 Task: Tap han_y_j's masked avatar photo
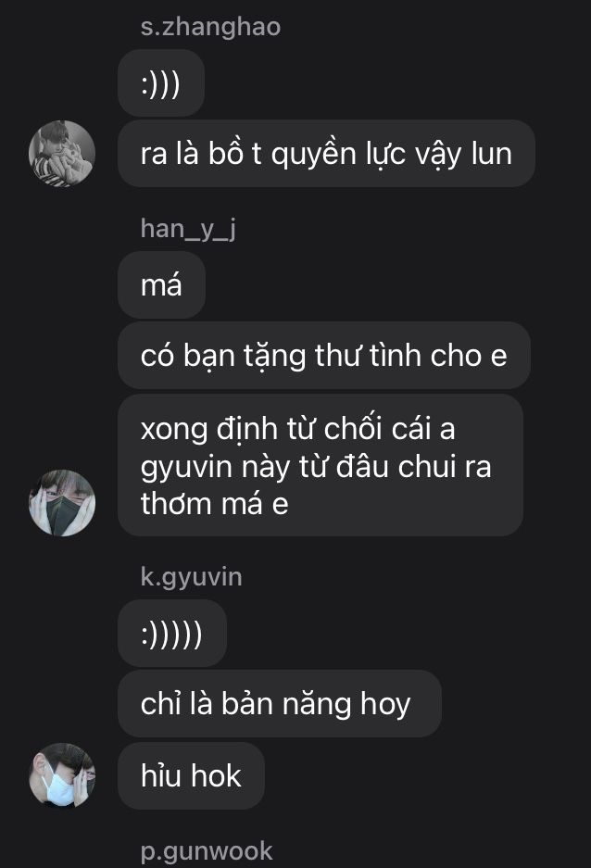pyautogui.click(x=62, y=503)
